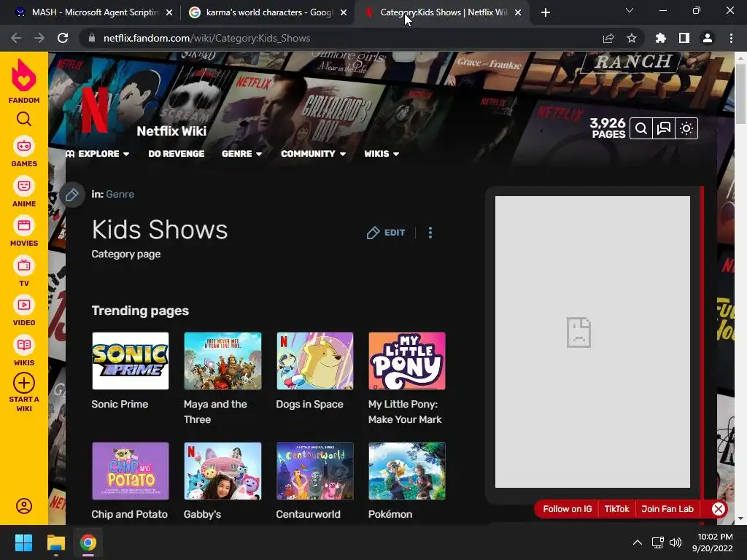
Task: Close the karma's world characters tab
Action: tap(344, 12)
